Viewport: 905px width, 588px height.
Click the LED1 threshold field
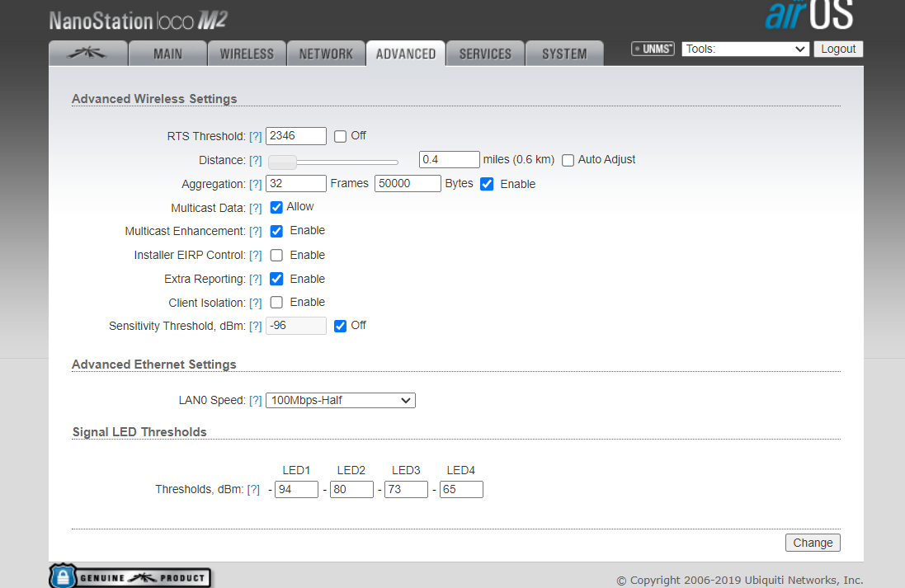click(296, 490)
